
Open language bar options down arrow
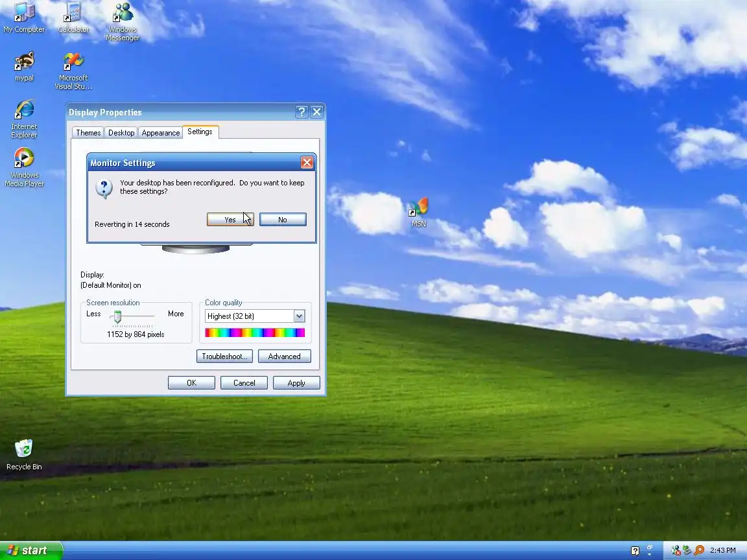pyautogui.click(x=649, y=554)
